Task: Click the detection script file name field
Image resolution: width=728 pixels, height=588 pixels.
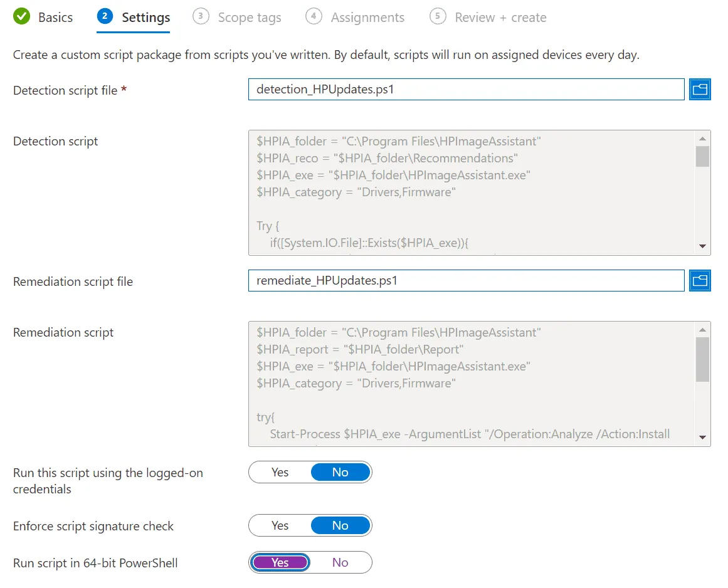Action: click(x=466, y=89)
